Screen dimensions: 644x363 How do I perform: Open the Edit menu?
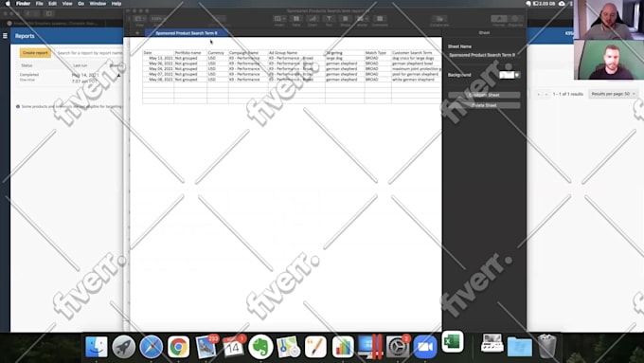pyautogui.click(x=53, y=3)
